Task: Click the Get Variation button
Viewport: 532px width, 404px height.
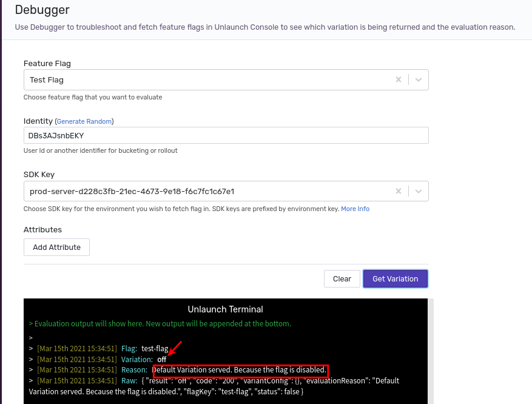Action: point(396,279)
